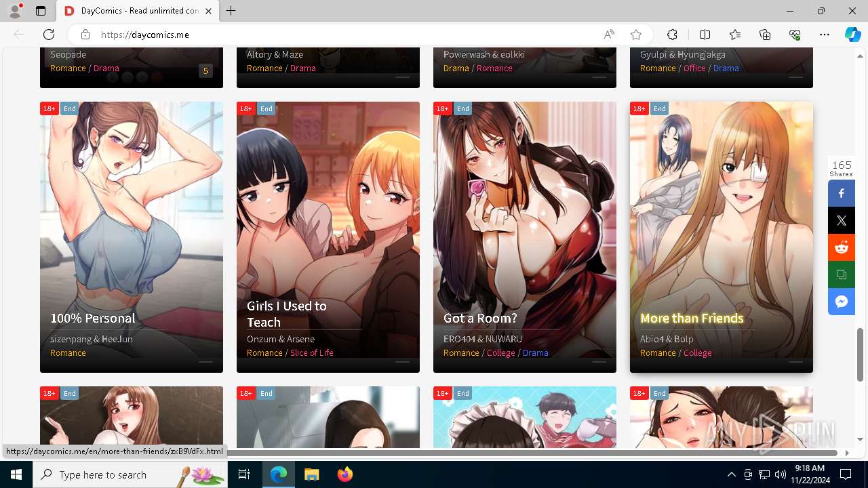The height and width of the screenshot is (488, 868).
Task: Click Office genre under Gyulpi & Hyungjakga
Action: 694,68
